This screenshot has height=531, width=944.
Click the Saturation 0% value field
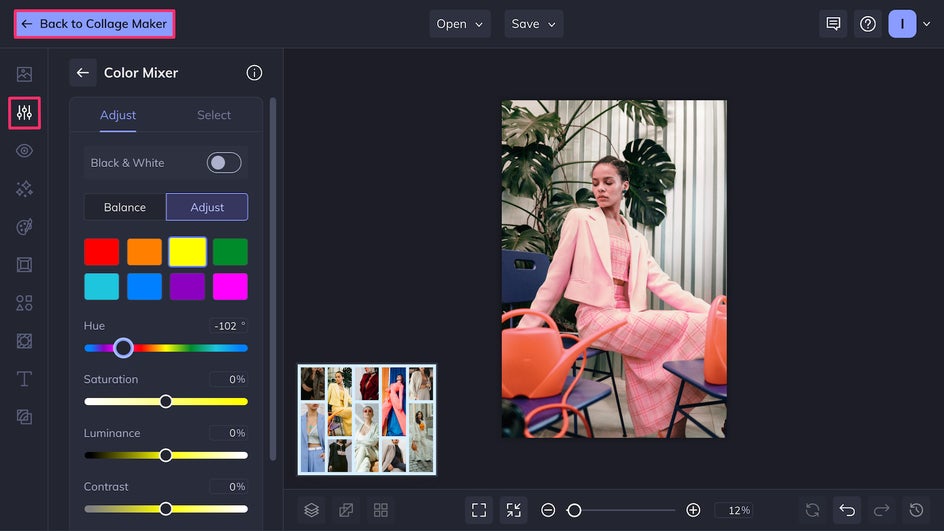pos(228,379)
